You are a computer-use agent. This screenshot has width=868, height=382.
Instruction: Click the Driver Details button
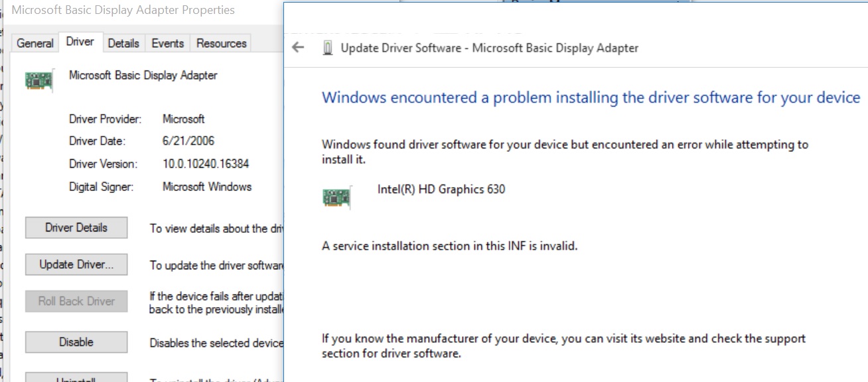(x=76, y=227)
